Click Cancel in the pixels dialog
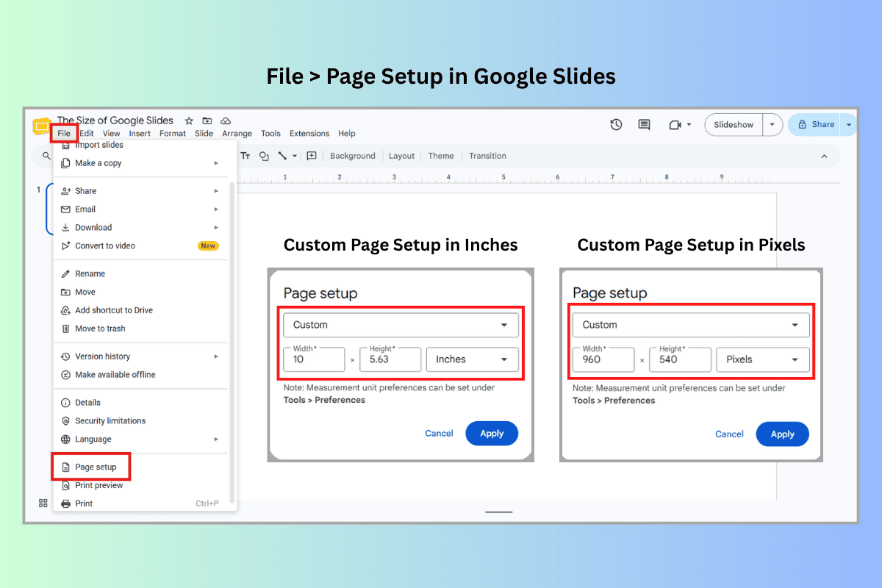882x588 pixels. pos(729,434)
